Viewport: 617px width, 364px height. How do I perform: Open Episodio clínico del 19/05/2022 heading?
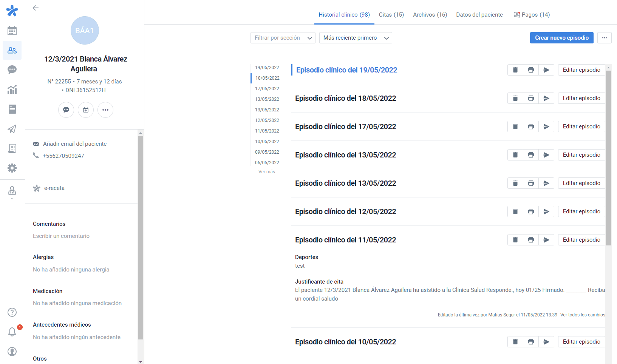[347, 70]
